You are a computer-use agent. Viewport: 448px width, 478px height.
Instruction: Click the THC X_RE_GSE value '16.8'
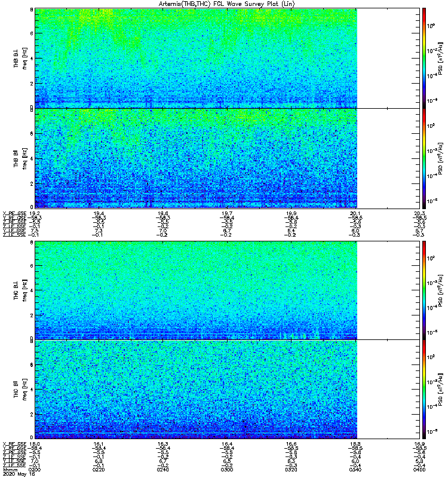point(355,444)
